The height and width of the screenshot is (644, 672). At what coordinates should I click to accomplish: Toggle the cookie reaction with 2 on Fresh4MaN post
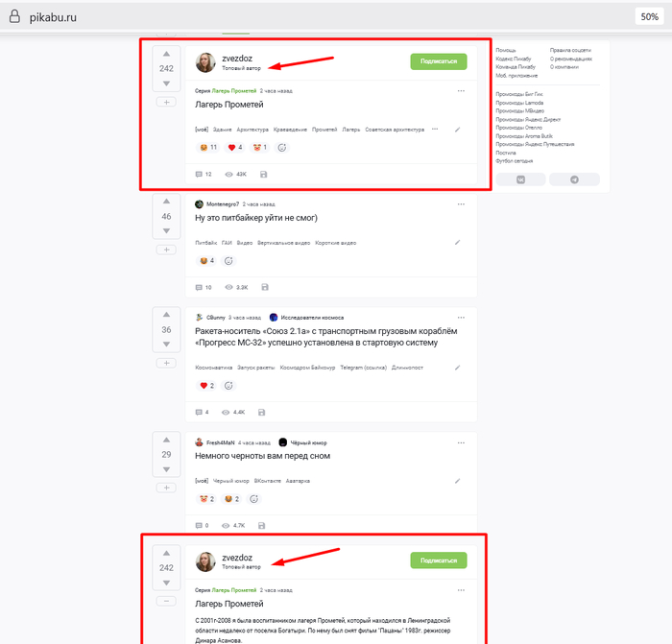point(232,499)
